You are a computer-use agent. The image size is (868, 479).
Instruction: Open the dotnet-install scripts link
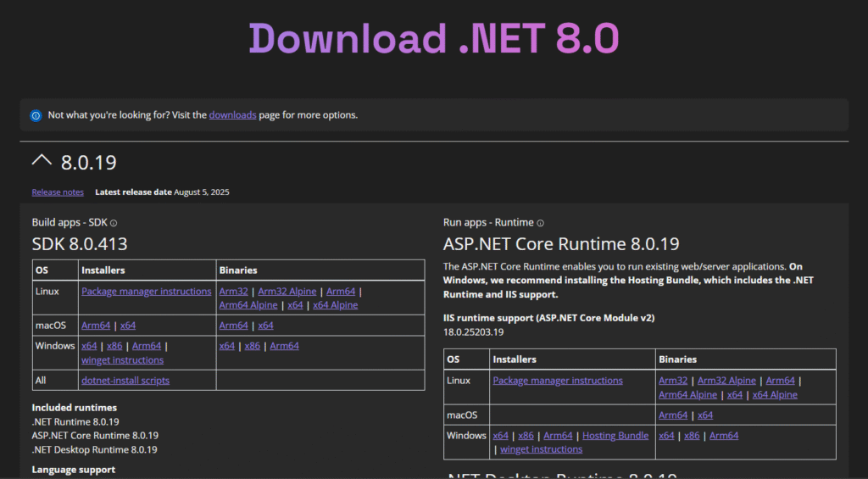click(125, 381)
